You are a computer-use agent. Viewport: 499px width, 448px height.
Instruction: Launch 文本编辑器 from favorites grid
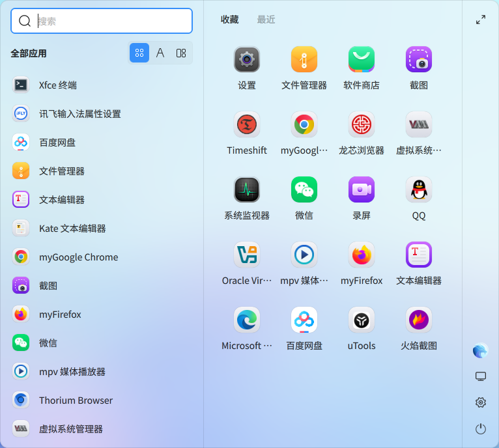(x=418, y=255)
